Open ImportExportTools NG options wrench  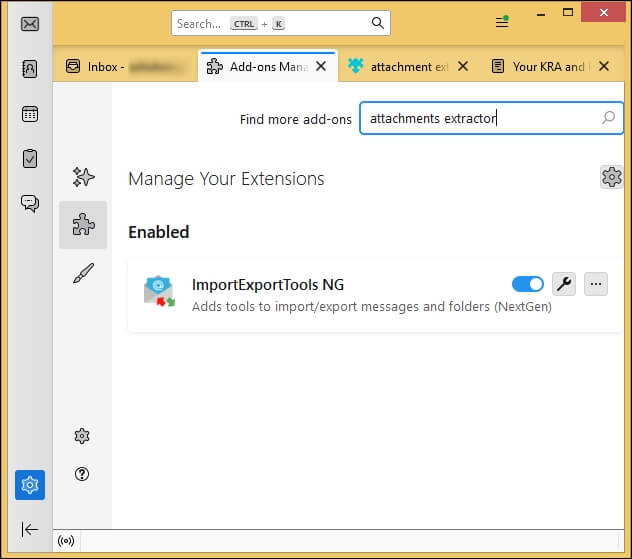(564, 284)
